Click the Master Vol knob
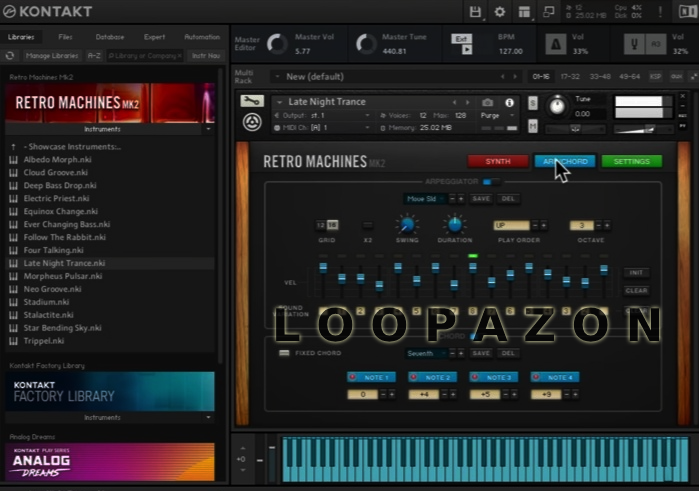The width and height of the screenshot is (699, 491). tap(277, 44)
